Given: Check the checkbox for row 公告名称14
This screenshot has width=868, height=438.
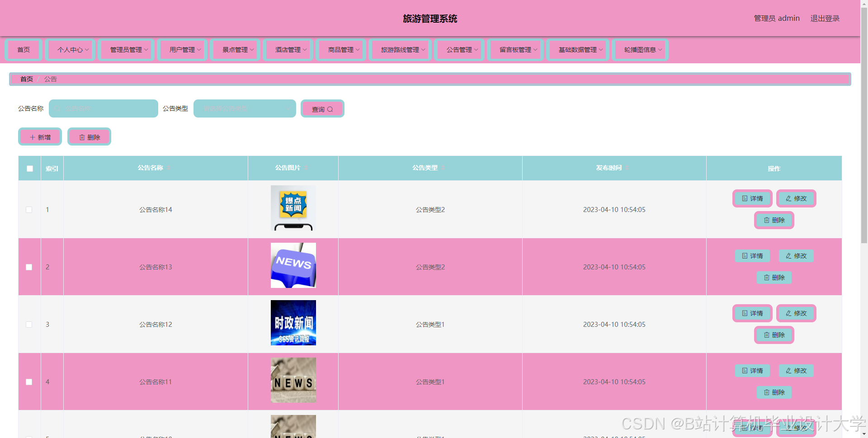Looking at the screenshot, I should pyautogui.click(x=29, y=210).
